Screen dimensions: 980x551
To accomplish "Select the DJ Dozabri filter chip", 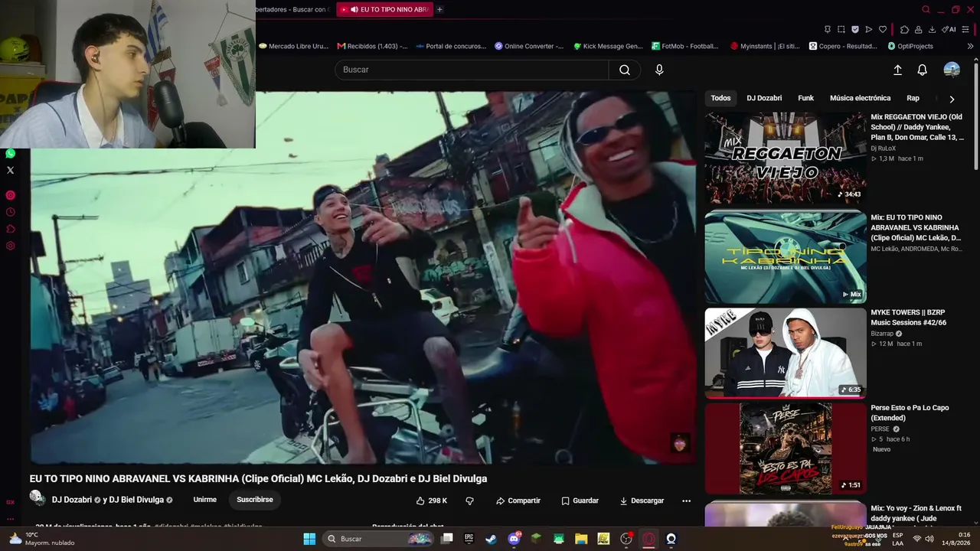I will click(764, 98).
